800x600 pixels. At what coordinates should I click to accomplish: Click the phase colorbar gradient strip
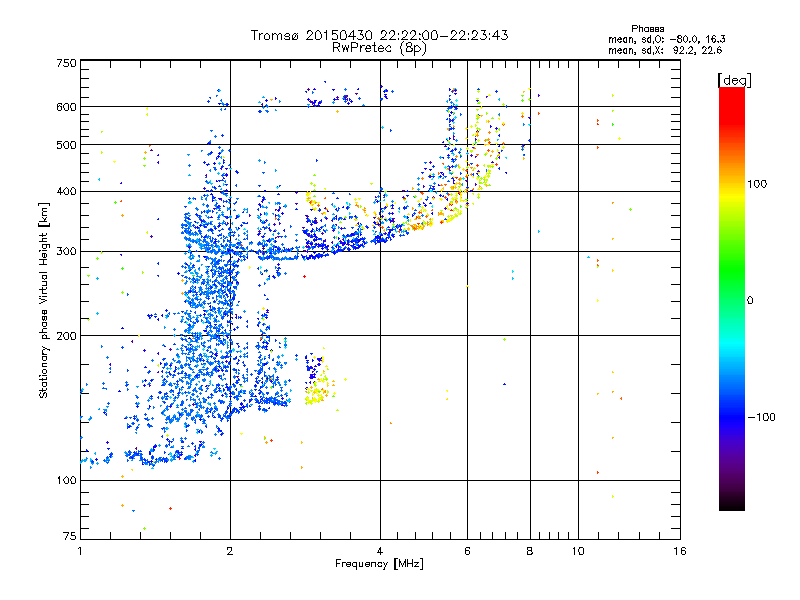coord(732,299)
